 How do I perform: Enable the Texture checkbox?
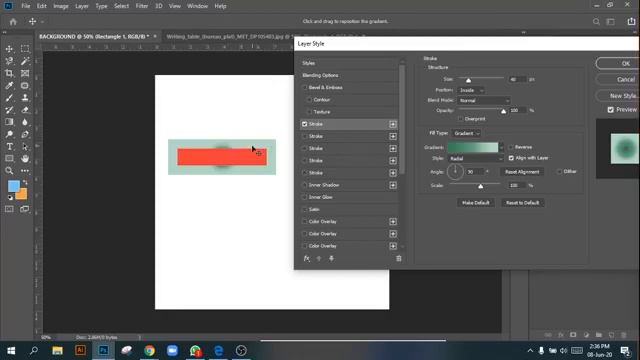click(x=309, y=112)
